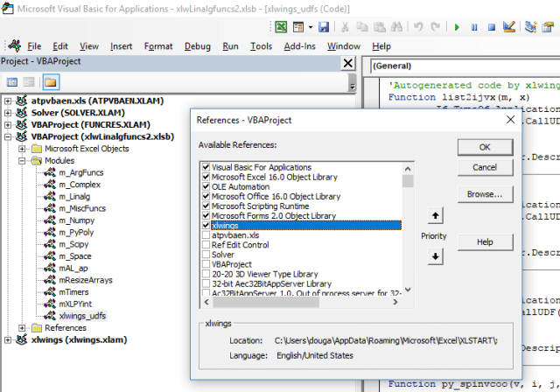Viewport: 560px width, 392px height.
Task: Uncheck the xlwings reference checkbox
Action: (x=206, y=225)
